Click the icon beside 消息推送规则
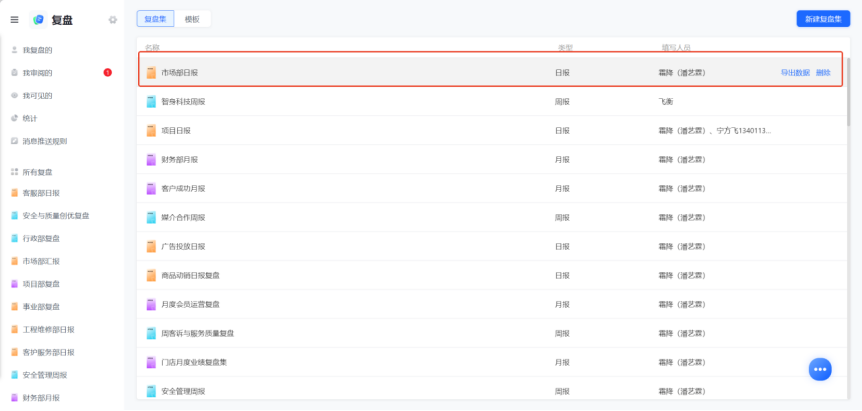The height and width of the screenshot is (411, 862). (14, 141)
